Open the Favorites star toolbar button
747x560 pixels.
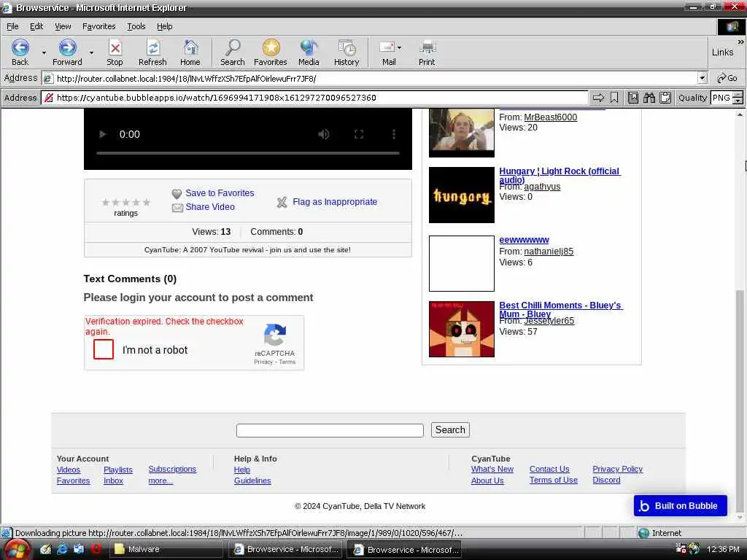pos(270,52)
